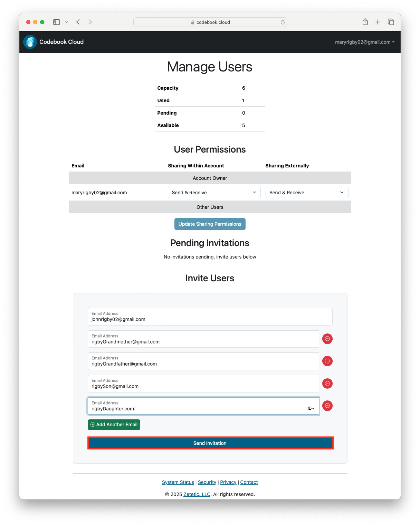Click the Codebook Cloud logo icon
The image size is (420, 525).
[x=30, y=42]
